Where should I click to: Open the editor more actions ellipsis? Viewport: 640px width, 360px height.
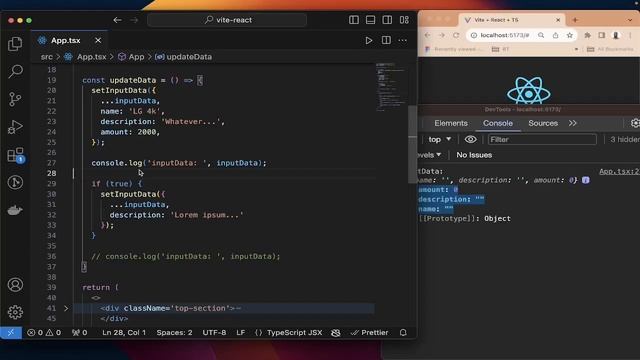click(x=402, y=40)
